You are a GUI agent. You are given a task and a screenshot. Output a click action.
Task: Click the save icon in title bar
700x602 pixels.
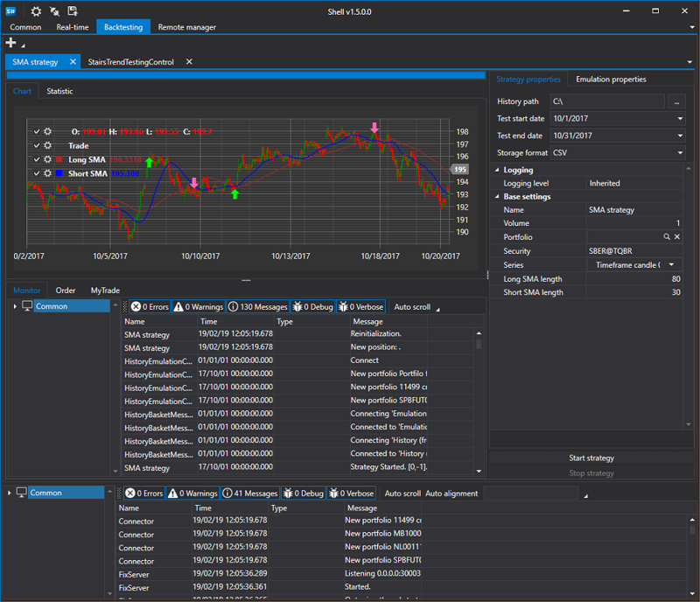[x=73, y=11]
